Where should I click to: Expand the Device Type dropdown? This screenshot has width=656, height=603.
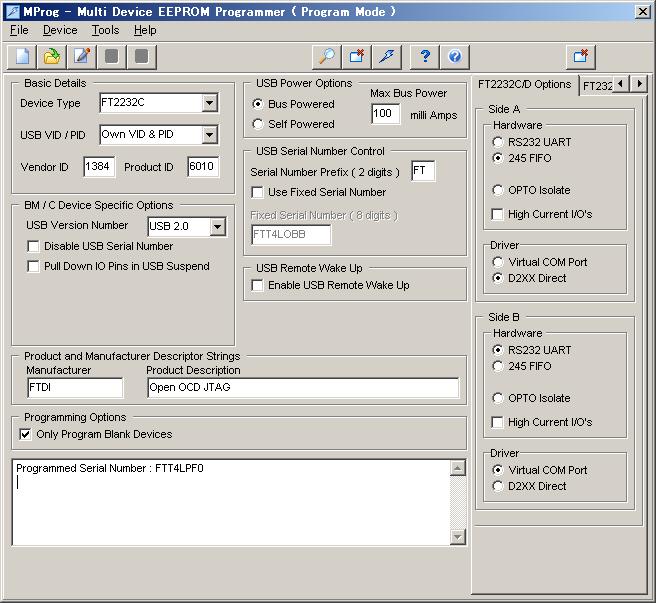point(209,103)
